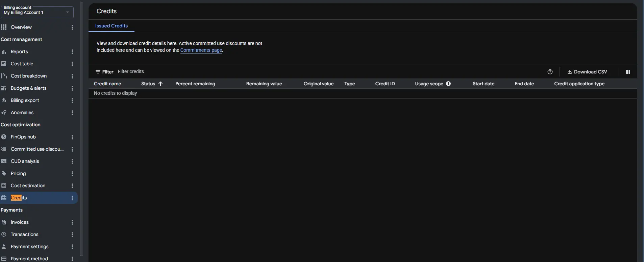This screenshot has width=644, height=262.
Task: Click the Committed use discounts list icon
Action: [4, 149]
